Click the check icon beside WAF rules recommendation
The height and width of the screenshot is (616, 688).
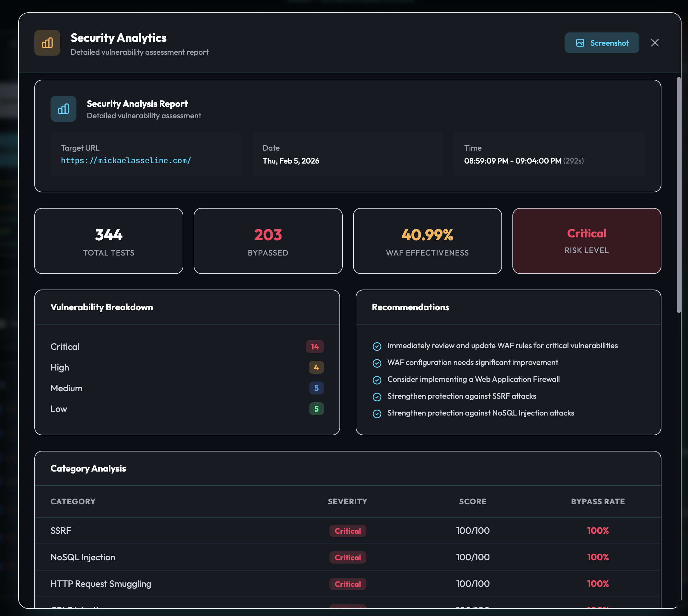point(377,346)
